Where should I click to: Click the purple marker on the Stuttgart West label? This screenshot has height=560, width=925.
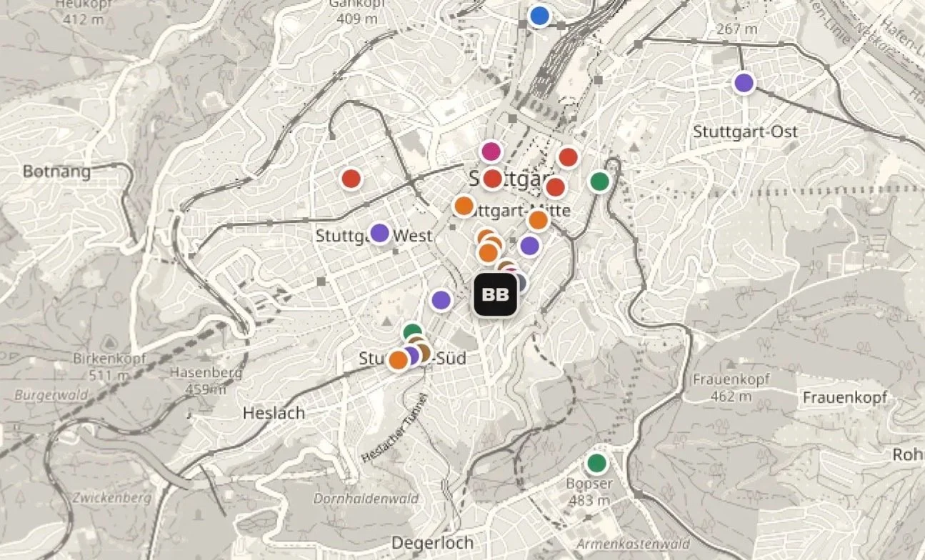pos(379,233)
